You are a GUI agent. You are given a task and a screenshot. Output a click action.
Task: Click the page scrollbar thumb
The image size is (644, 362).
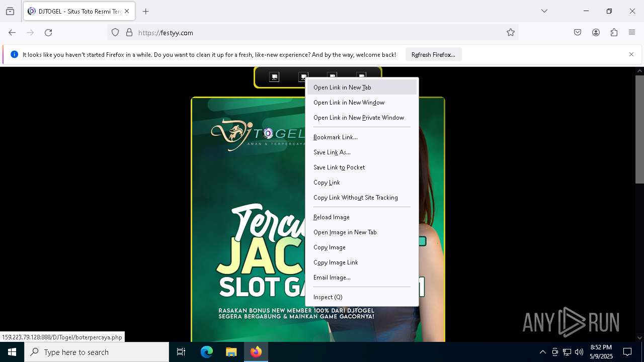click(x=639, y=129)
